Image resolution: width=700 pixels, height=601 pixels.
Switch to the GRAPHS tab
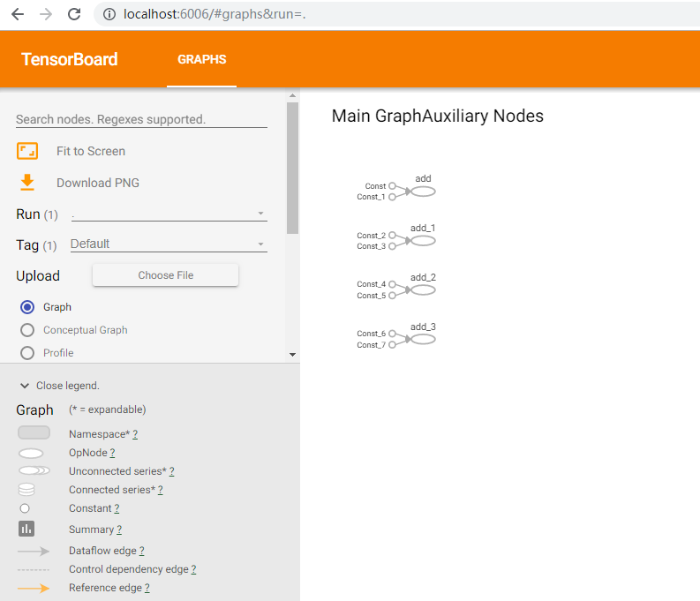[x=201, y=60]
